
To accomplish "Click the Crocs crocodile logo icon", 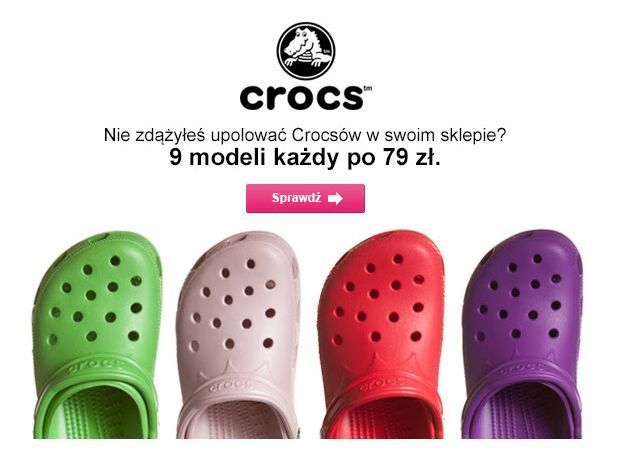I will pos(306,50).
